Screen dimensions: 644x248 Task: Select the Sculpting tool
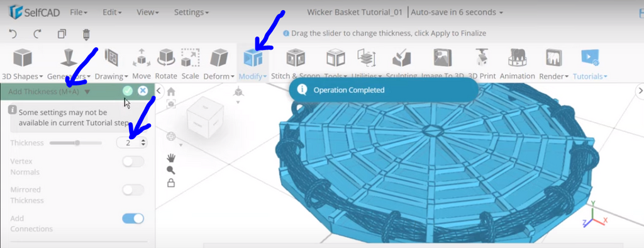pos(402,64)
